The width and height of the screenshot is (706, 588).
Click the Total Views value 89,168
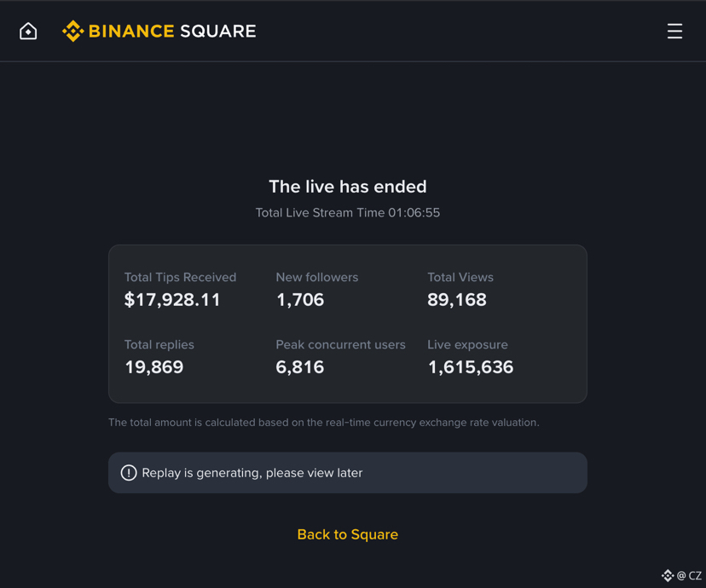[x=457, y=300]
